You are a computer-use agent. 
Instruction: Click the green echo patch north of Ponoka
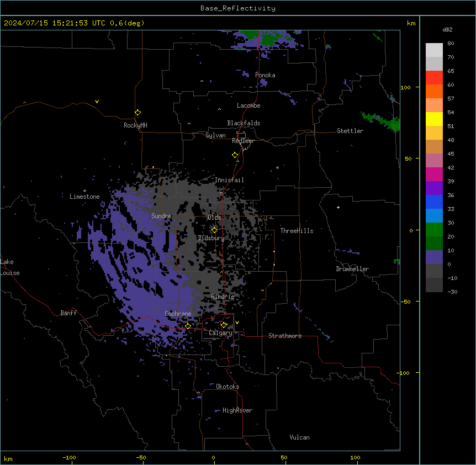pos(263,38)
